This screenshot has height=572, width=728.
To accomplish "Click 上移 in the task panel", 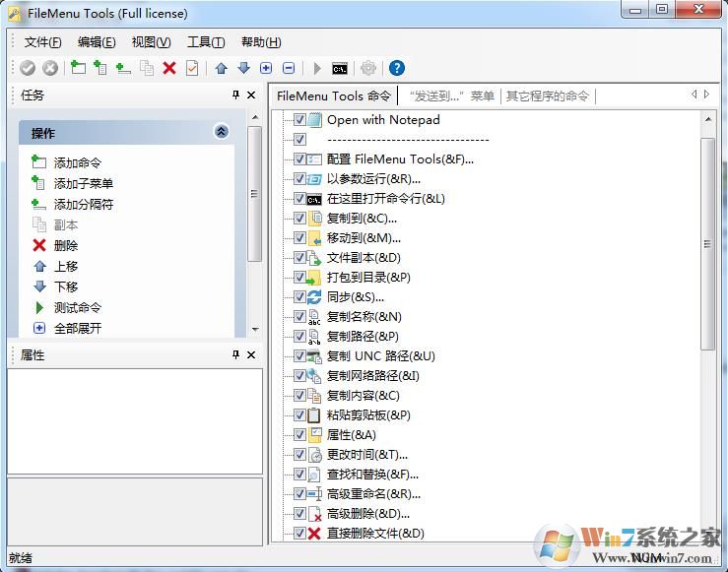I will coord(66,266).
